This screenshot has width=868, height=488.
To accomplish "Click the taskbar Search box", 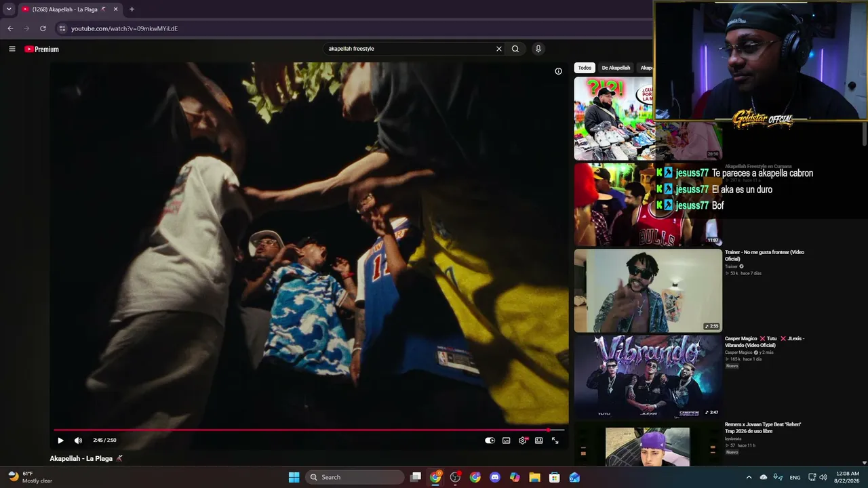I will tap(355, 477).
